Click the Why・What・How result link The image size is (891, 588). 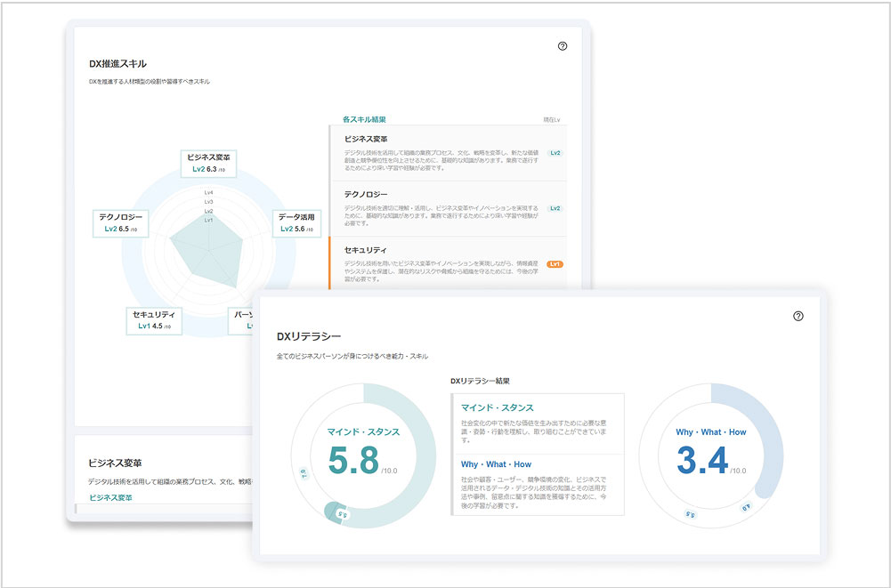pyautogui.click(x=496, y=464)
